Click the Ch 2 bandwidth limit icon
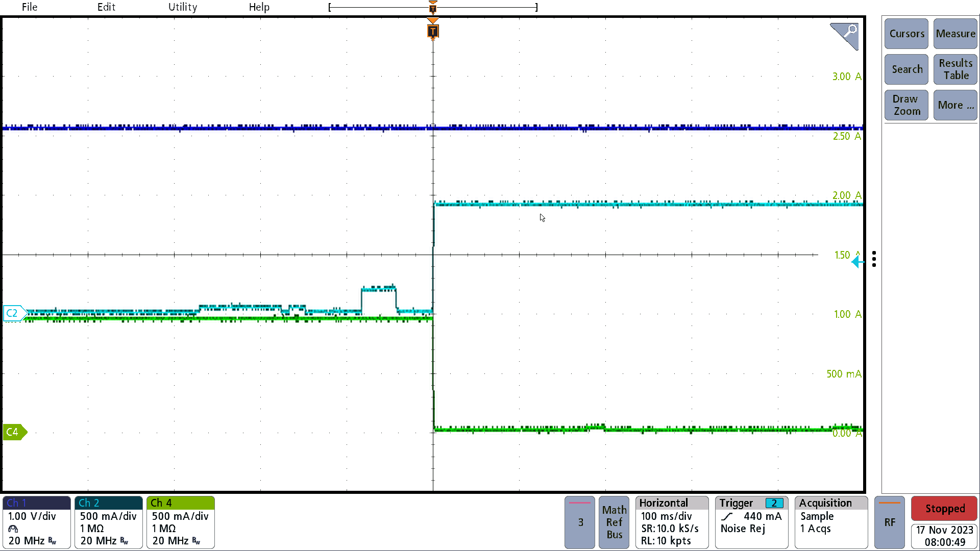The image size is (980, 551). tap(125, 541)
